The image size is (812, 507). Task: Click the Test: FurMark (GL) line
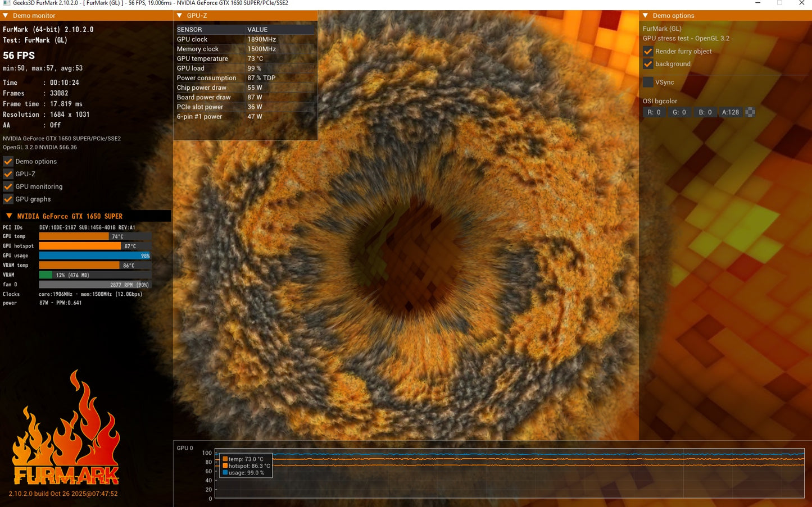click(35, 40)
